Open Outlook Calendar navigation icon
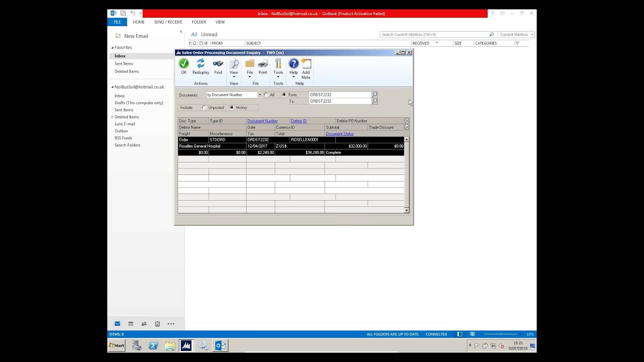644x362 pixels. pyautogui.click(x=131, y=324)
